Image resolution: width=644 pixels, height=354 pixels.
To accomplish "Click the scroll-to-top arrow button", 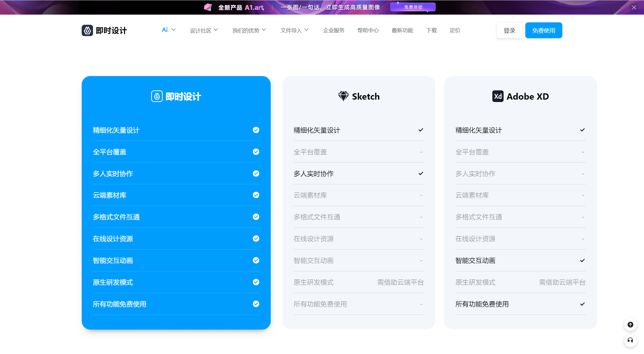I will pos(630,325).
